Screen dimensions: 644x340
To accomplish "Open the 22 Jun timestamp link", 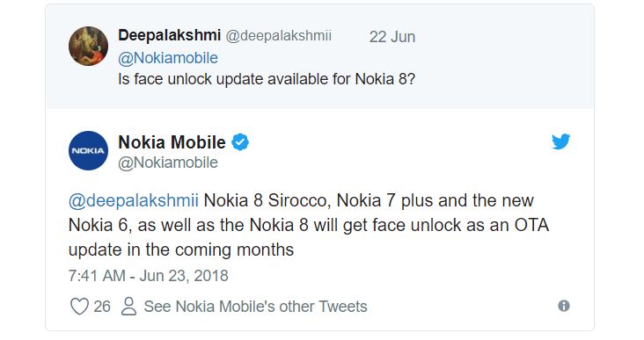I will [x=392, y=37].
